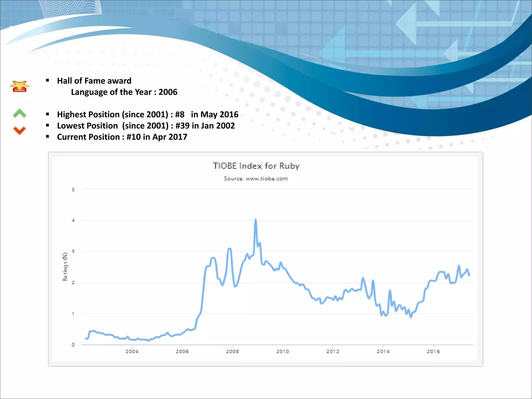Viewport: 532px width, 399px height.
Task: Click the 2010 x-axis label
Action: pos(283,351)
